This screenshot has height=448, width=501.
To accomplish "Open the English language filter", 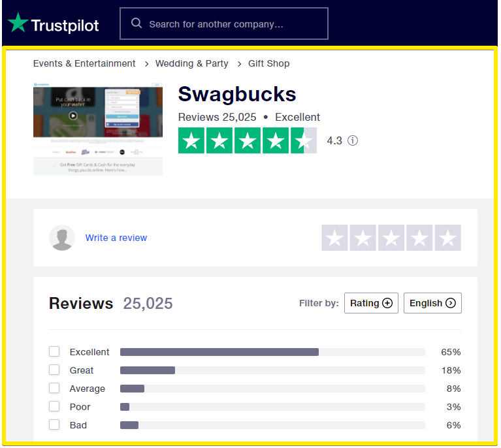I will coord(432,303).
